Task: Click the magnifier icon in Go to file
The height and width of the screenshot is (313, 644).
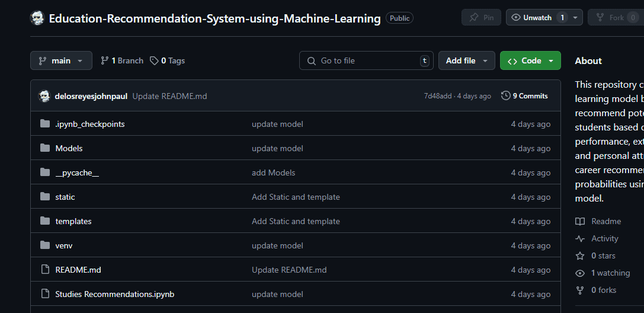Action: coord(312,61)
